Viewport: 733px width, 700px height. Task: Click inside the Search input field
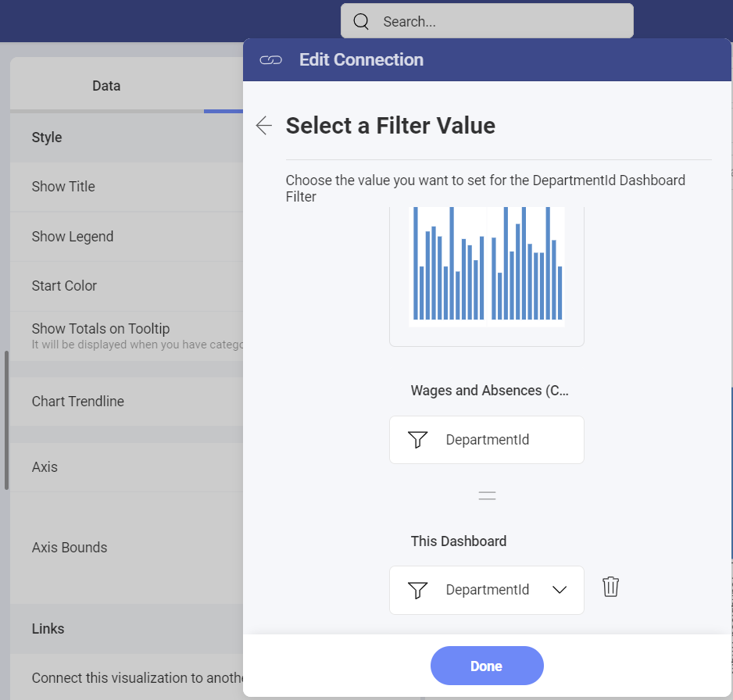[x=500, y=22]
